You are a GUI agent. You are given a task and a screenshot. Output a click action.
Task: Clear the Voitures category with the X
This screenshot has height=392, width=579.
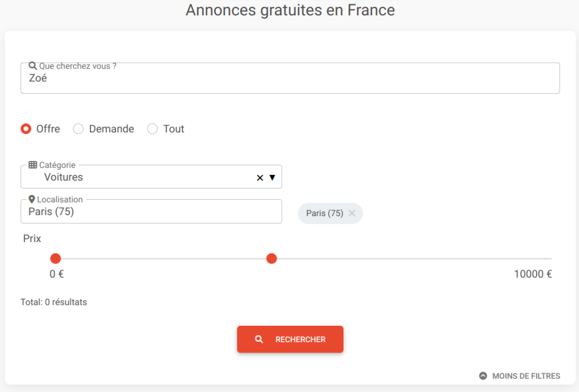260,178
